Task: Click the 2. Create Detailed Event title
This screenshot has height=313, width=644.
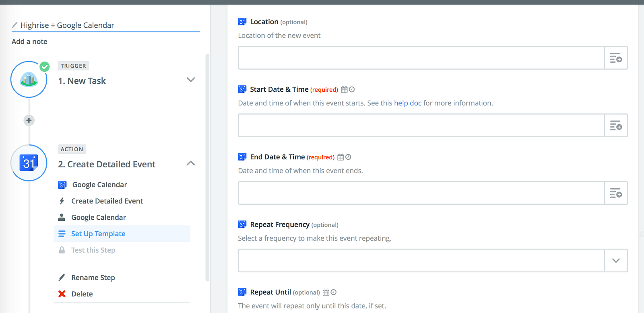Action: [x=107, y=164]
